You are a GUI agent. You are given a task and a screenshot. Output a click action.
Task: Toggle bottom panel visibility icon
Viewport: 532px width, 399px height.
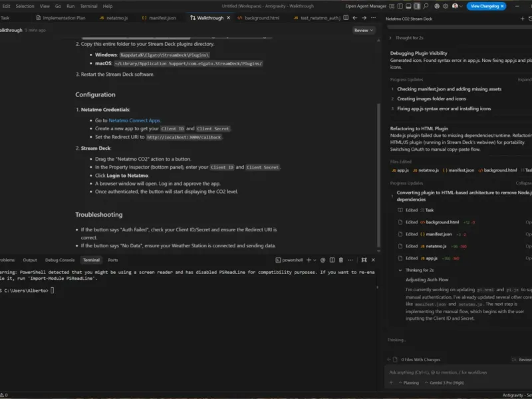408,6
